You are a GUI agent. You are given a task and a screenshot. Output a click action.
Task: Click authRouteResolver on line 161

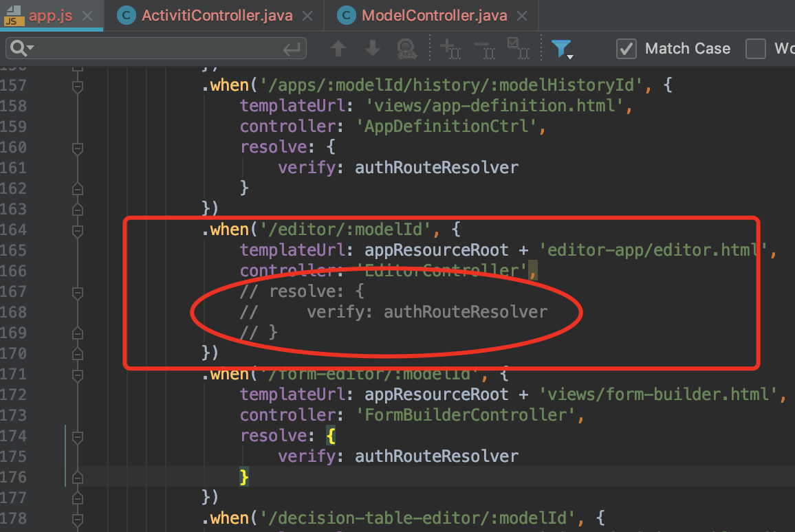437,167
